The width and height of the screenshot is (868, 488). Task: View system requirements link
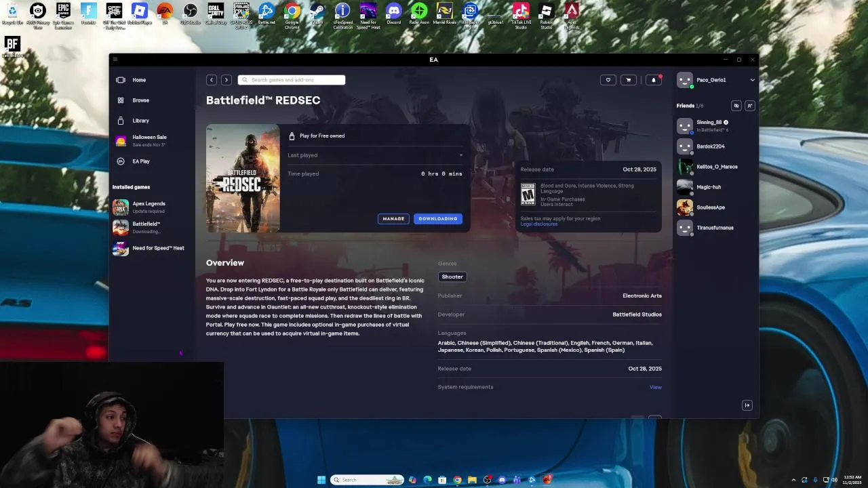tap(655, 387)
